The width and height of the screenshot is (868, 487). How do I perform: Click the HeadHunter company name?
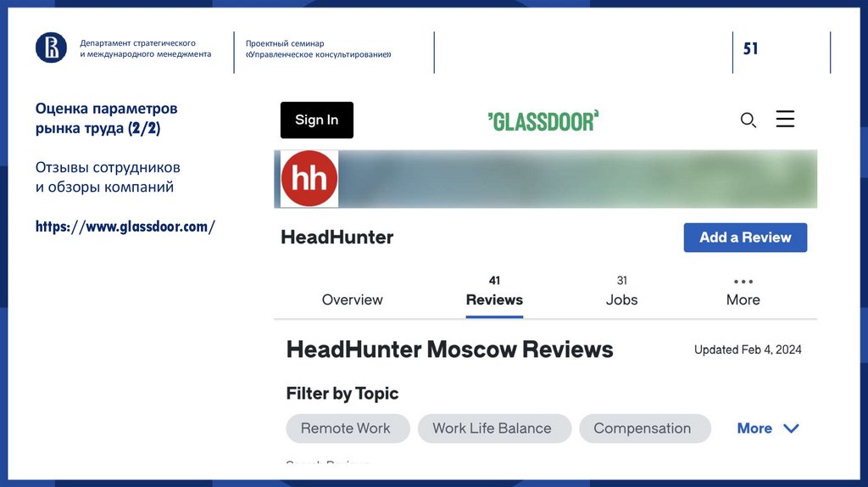coord(337,237)
